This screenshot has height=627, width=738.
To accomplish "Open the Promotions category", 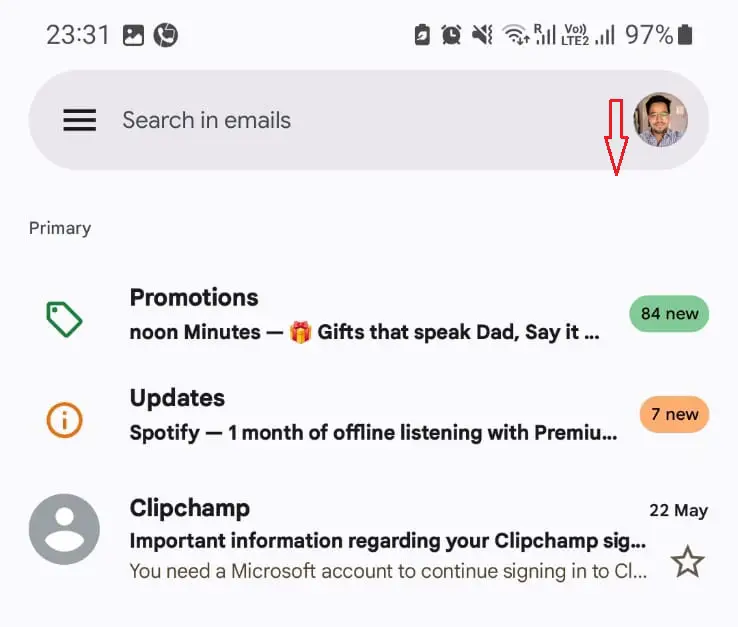I will [x=194, y=298].
